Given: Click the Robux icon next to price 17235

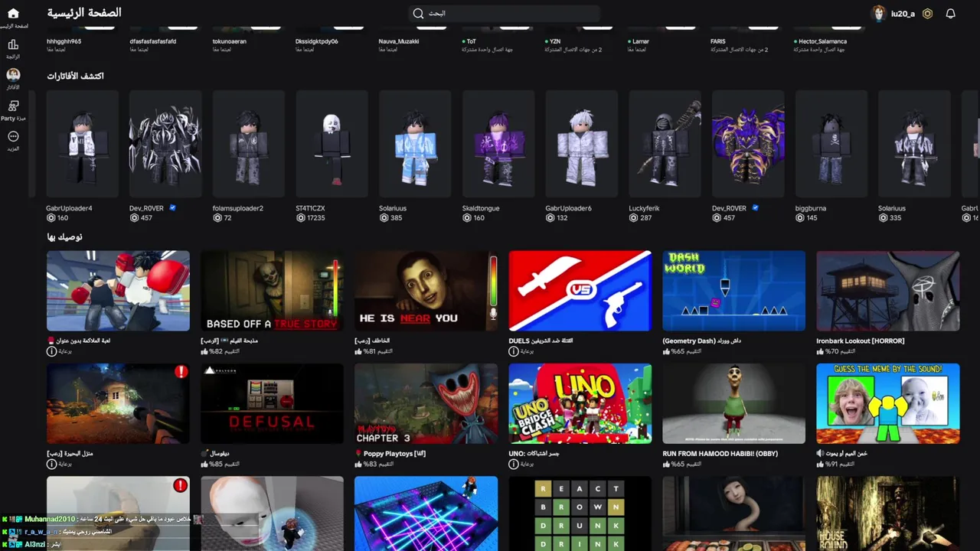Looking at the screenshot, I should click(301, 218).
